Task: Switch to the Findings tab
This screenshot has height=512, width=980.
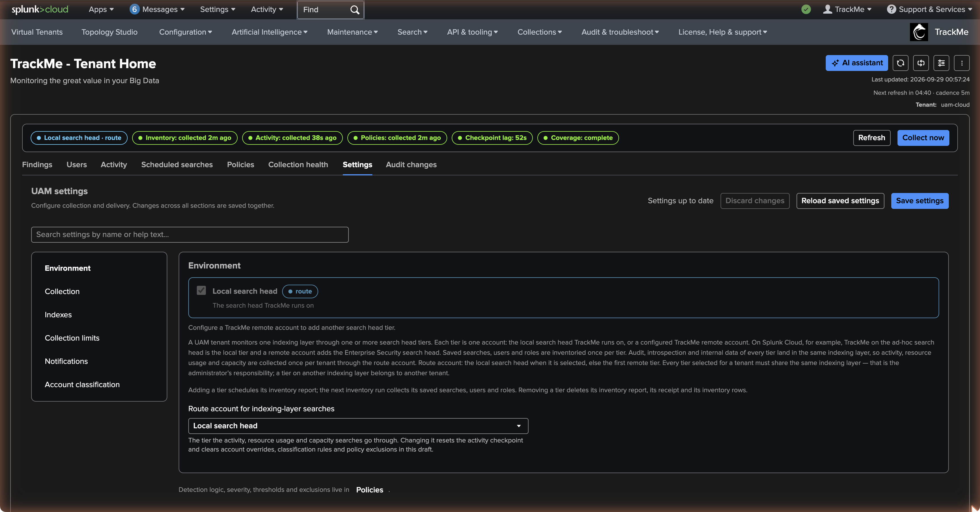Action: click(37, 164)
